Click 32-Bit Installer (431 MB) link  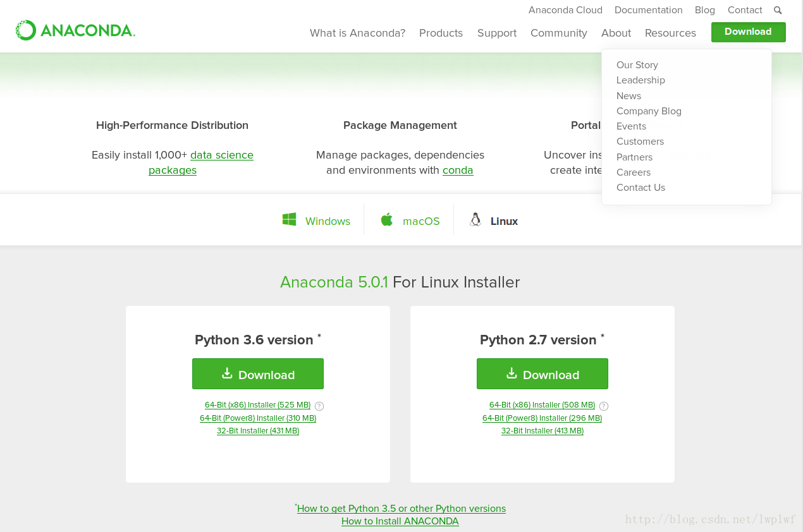258,431
